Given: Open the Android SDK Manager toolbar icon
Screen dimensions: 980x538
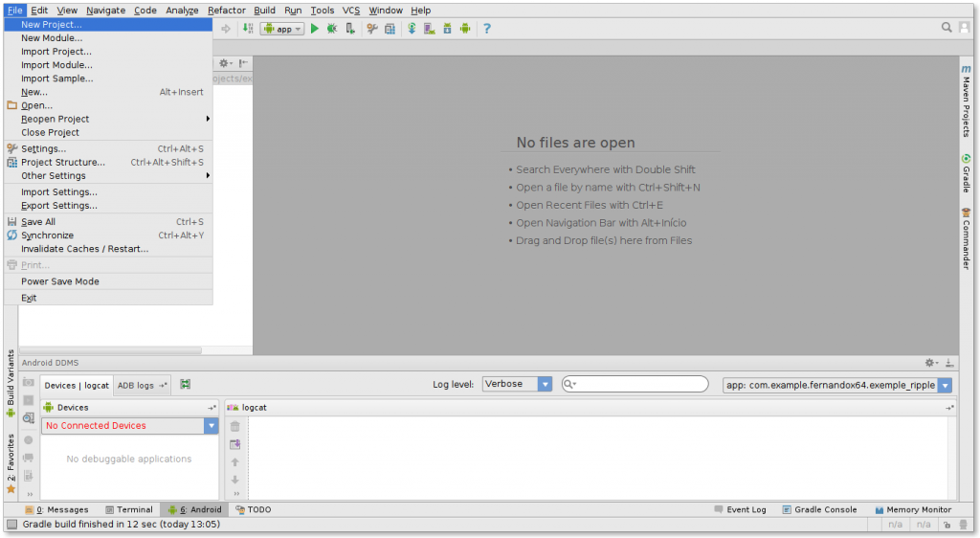Looking at the screenshot, I should (x=447, y=29).
